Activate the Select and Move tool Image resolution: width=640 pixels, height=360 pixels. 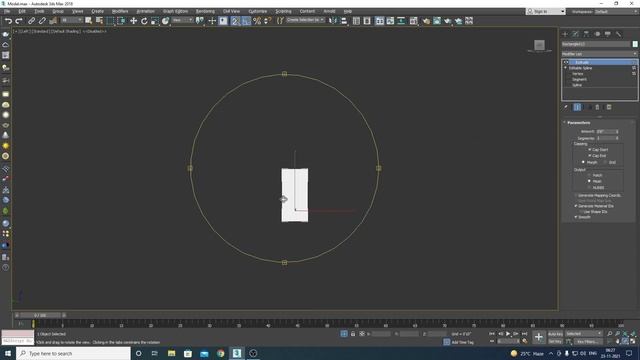click(133, 21)
